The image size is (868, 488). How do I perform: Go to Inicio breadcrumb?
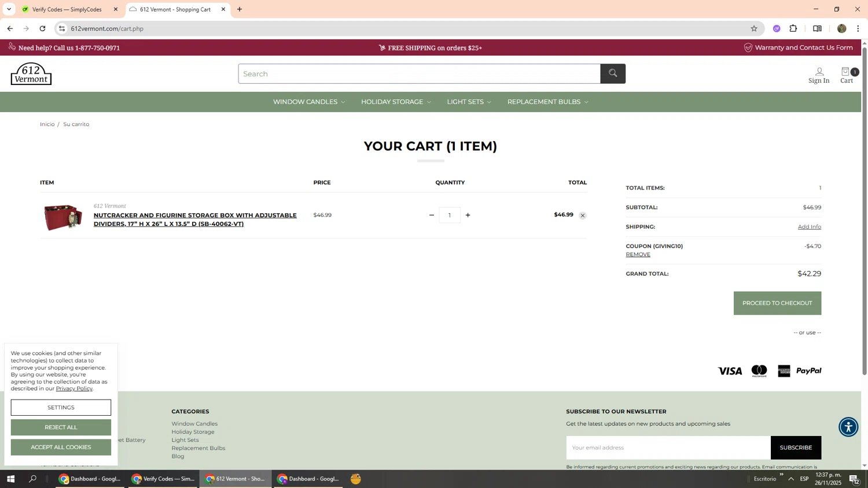point(47,124)
